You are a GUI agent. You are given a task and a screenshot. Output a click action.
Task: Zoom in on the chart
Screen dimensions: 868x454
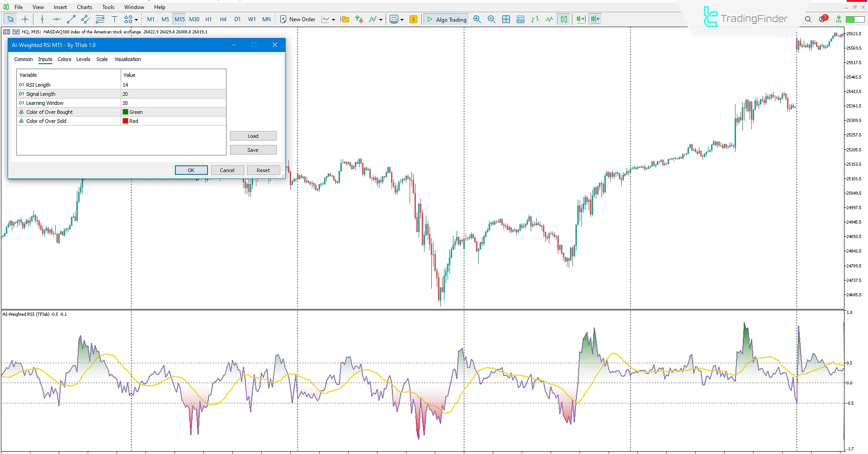click(477, 19)
